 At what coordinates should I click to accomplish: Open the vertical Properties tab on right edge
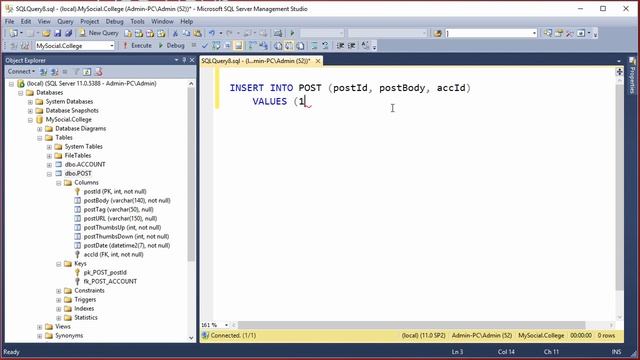tap(633, 76)
